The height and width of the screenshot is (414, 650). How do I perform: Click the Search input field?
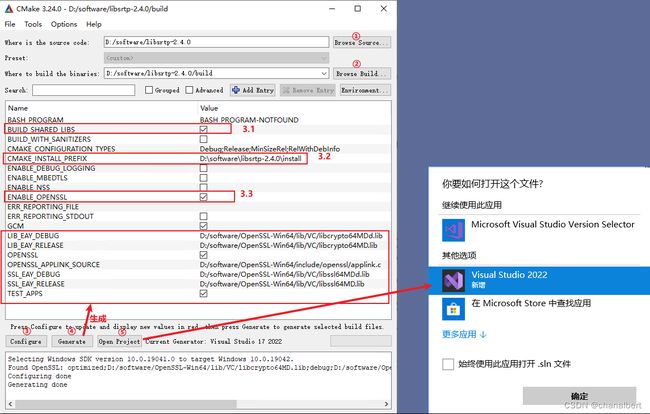point(84,90)
